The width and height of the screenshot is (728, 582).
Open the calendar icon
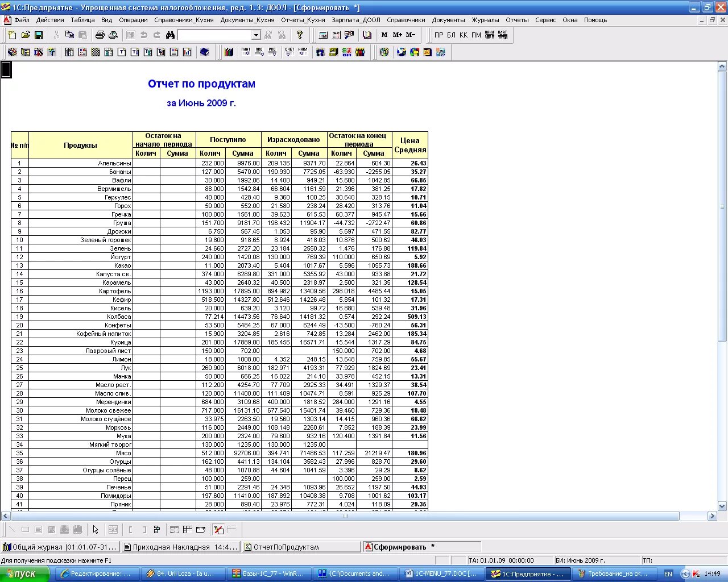pos(336,35)
